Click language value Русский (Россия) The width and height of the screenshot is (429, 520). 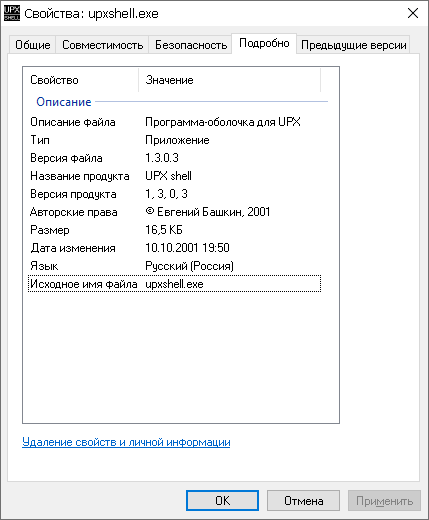[189, 266]
